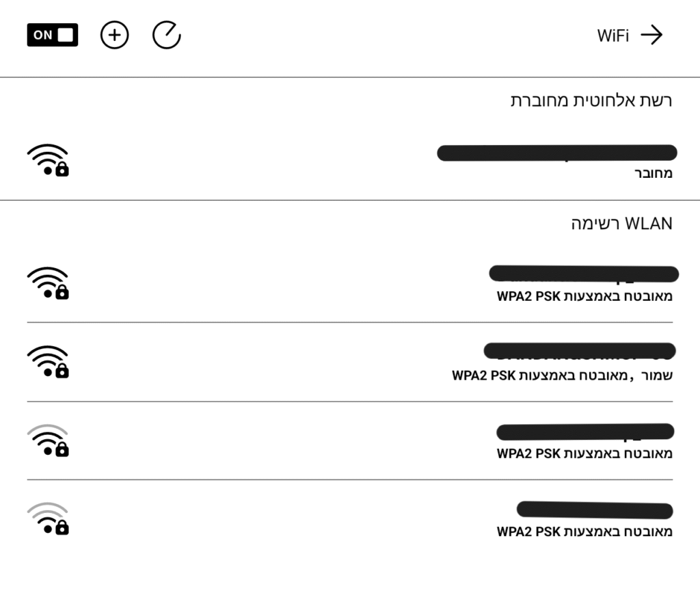This screenshot has height=606, width=700.
Task: Click the WiFi icon of the saved network
Action: click(x=48, y=363)
